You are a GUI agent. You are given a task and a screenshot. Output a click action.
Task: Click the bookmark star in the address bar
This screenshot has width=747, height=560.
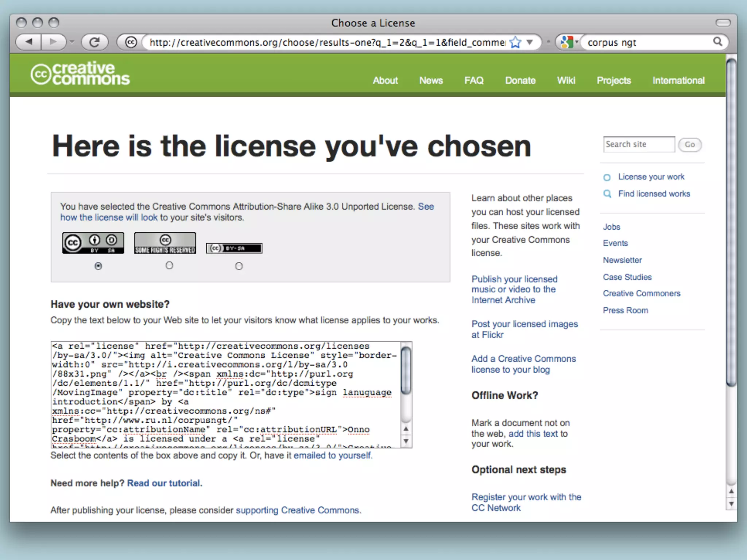[x=515, y=42]
